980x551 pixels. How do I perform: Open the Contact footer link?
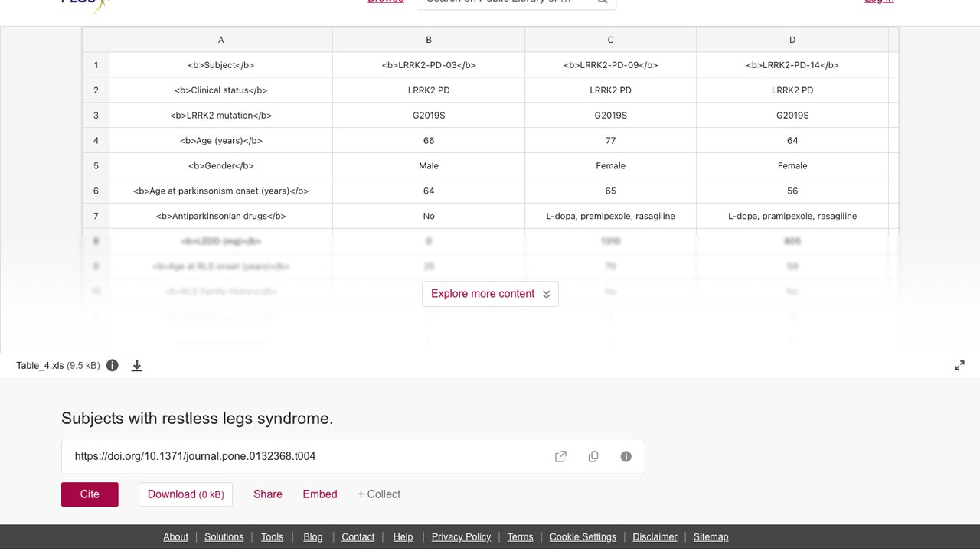pos(358,537)
